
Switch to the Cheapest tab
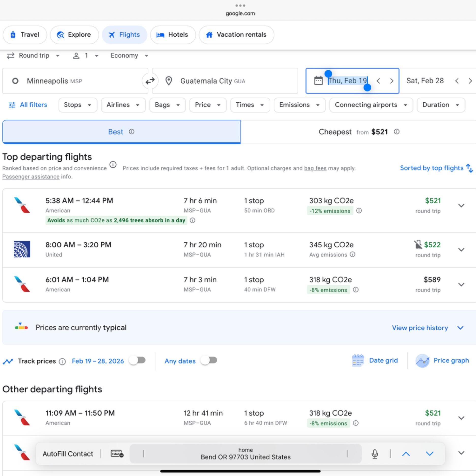click(358, 132)
